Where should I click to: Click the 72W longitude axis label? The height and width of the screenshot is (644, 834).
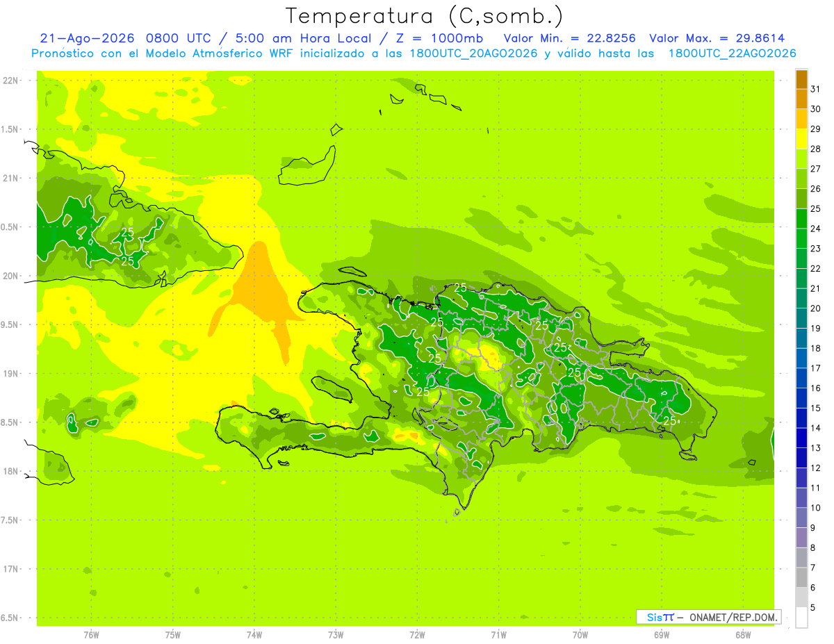pos(417,635)
